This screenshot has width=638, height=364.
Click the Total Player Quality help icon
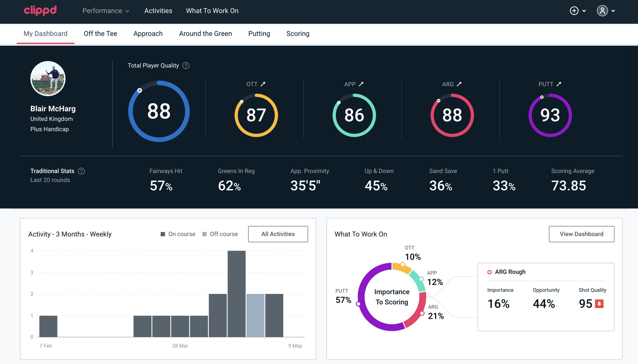tap(185, 66)
